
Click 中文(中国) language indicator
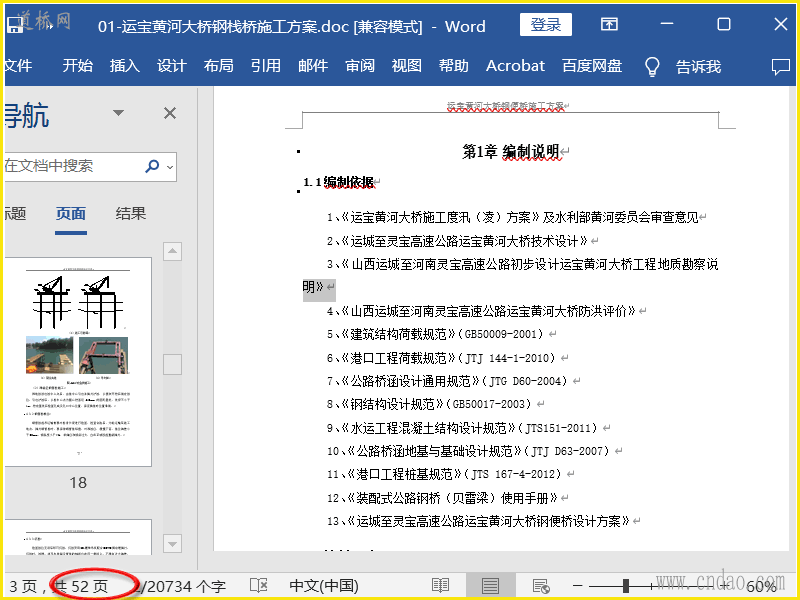(x=324, y=586)
